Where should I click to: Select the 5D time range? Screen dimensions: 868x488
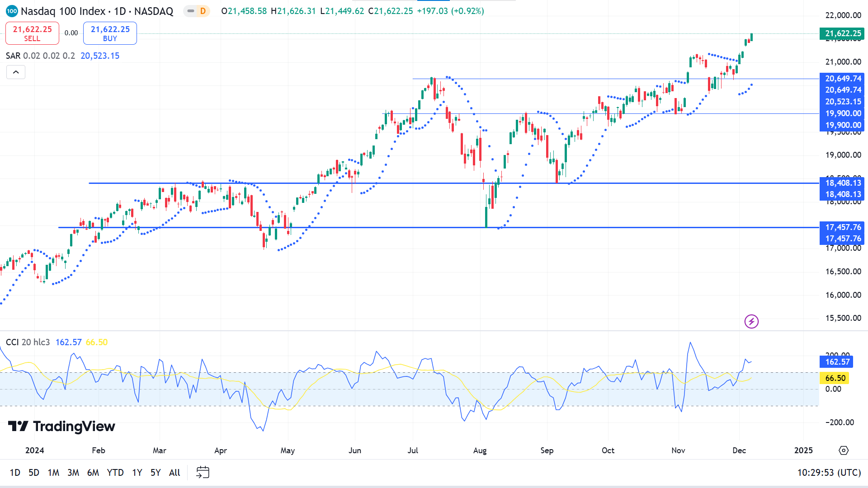34,473
